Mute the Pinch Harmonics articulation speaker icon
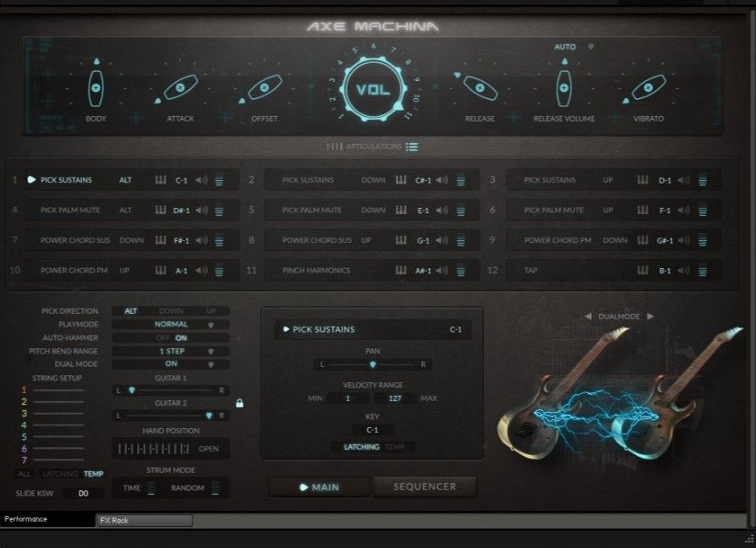 click(x=442, y=271)
